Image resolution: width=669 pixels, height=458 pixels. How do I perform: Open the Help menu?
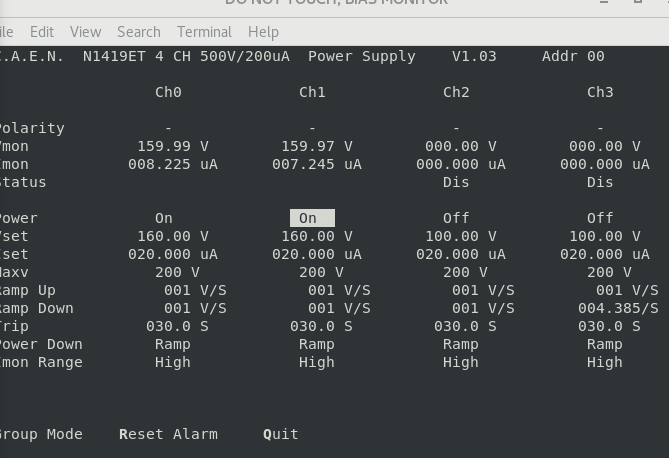263,32
